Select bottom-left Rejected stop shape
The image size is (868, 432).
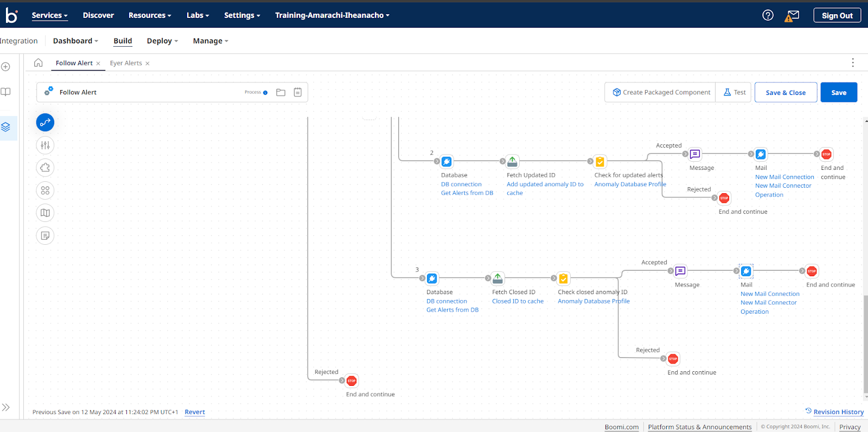(352, 380)
